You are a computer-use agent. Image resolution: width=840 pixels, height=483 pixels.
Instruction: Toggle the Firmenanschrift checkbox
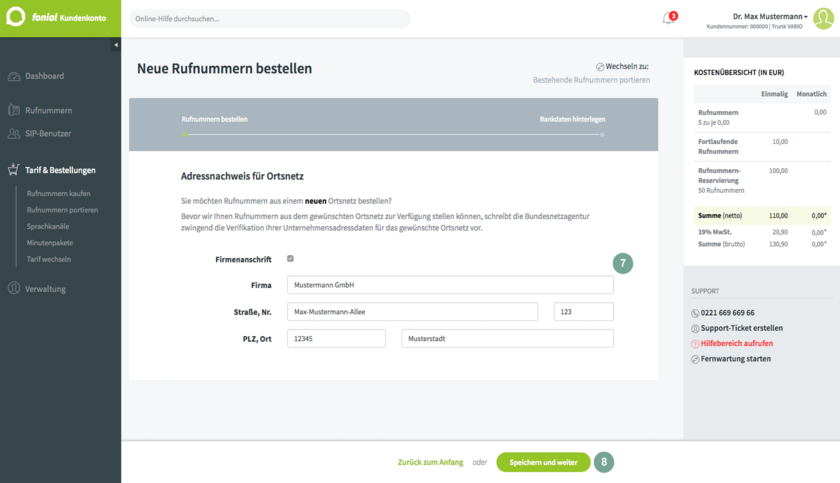click(290, 259)
